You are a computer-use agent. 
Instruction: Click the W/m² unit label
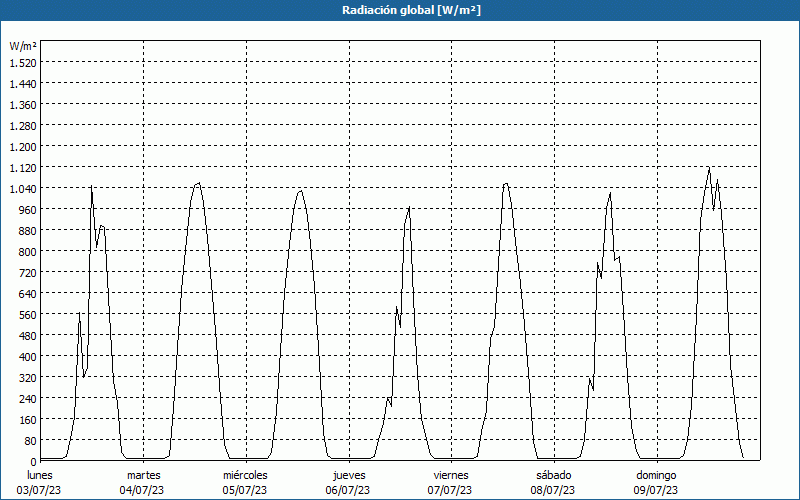[x=23, y=46]
